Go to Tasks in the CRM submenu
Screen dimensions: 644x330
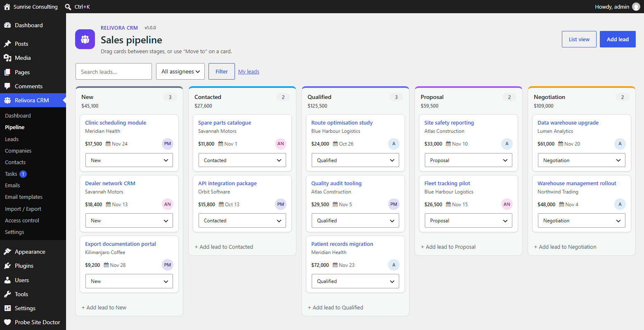11,174
